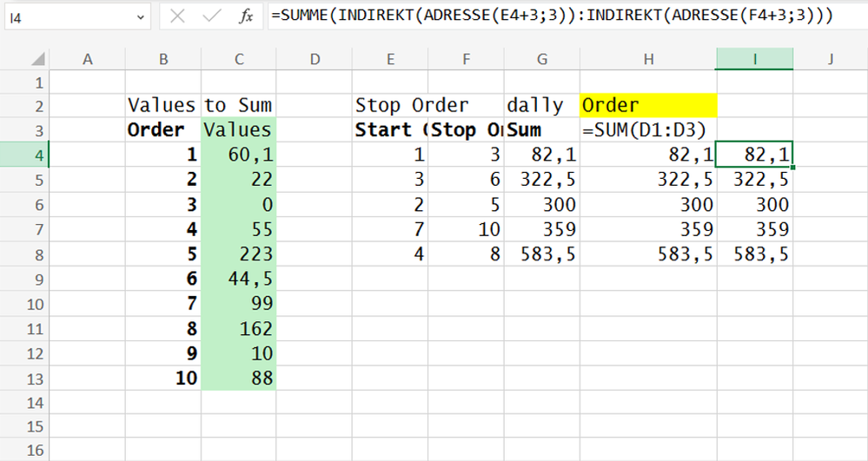The width and height of the screenshot is (868, 461).
Task: Click the value 88 in column C
Action: 239,379
